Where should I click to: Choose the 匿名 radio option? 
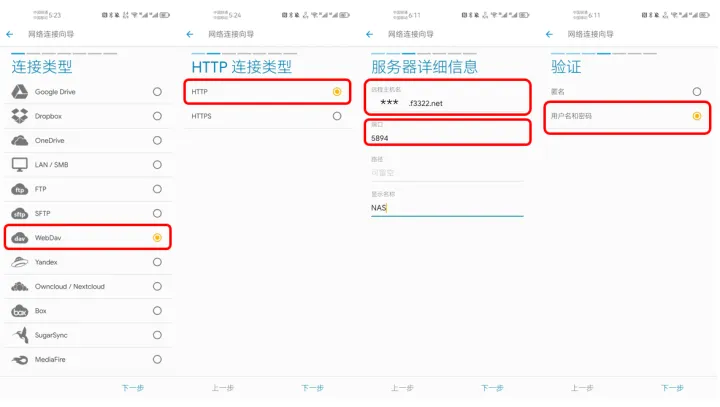click(x=697, y=92)
